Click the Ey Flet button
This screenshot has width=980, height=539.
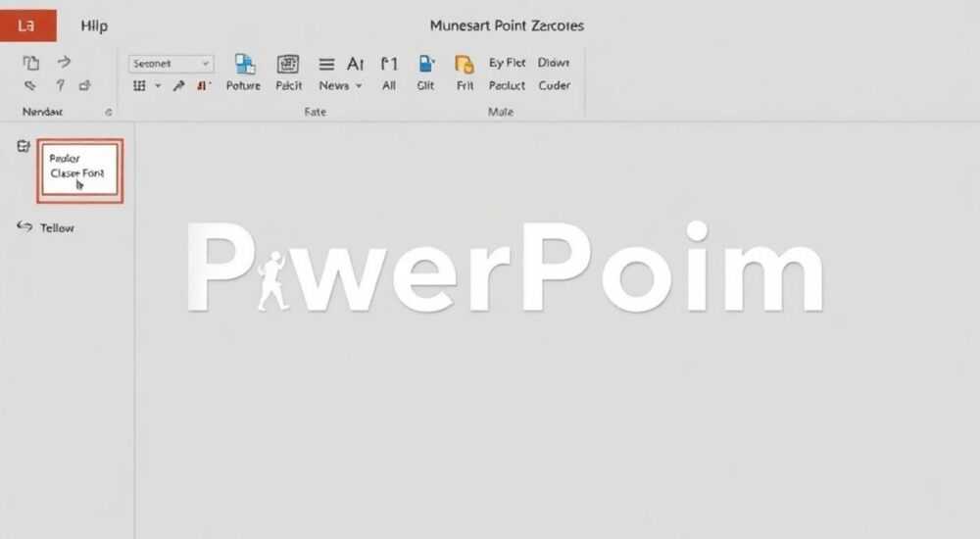pyautogui.click(x=507, y=63)
